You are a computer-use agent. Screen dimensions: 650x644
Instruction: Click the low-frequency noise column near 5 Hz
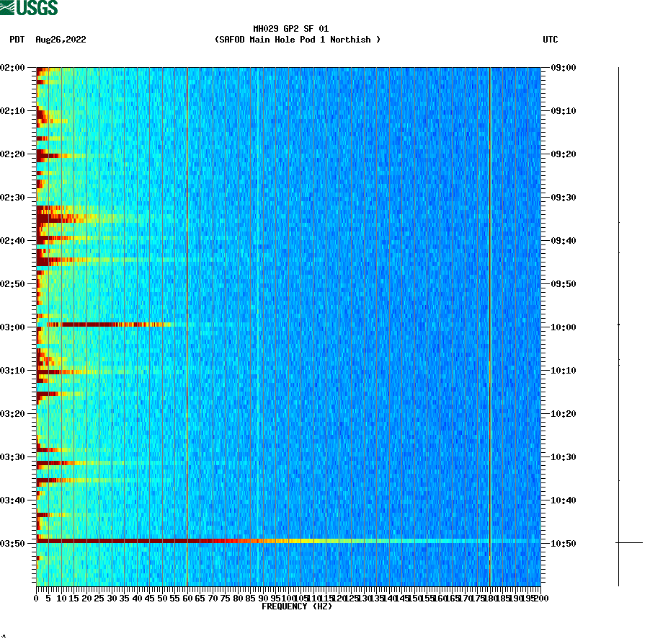(x=45, y=288)
